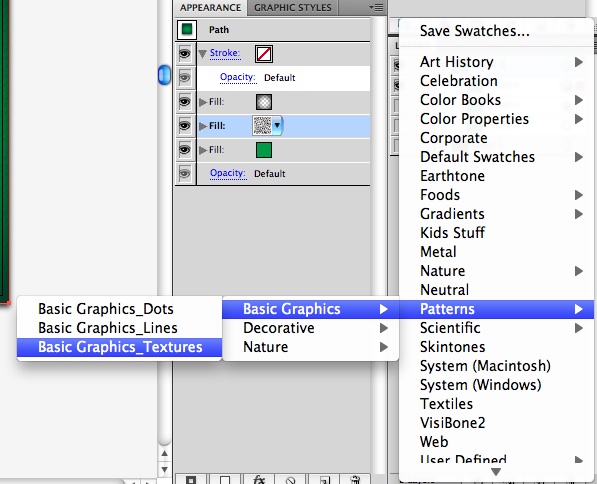This screenshot has height=484, width=597.
Task: Click the Stroke Opacity link
Action: (x=238, y=77)
